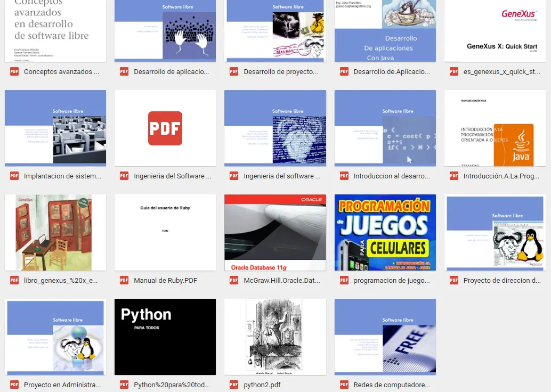
Task: Open the Conceptos avanzados en desarrollo thumbnail
Action: 55,30
